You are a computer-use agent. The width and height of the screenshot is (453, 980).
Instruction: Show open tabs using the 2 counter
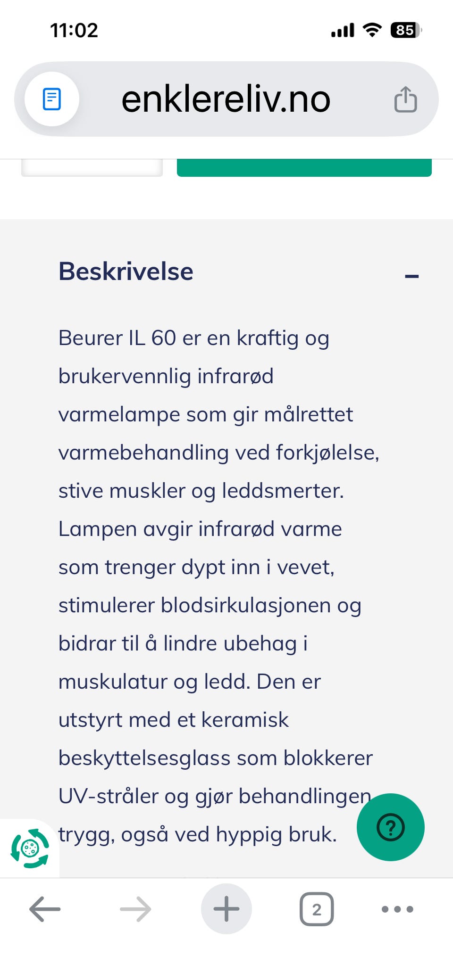pos(317,909)
